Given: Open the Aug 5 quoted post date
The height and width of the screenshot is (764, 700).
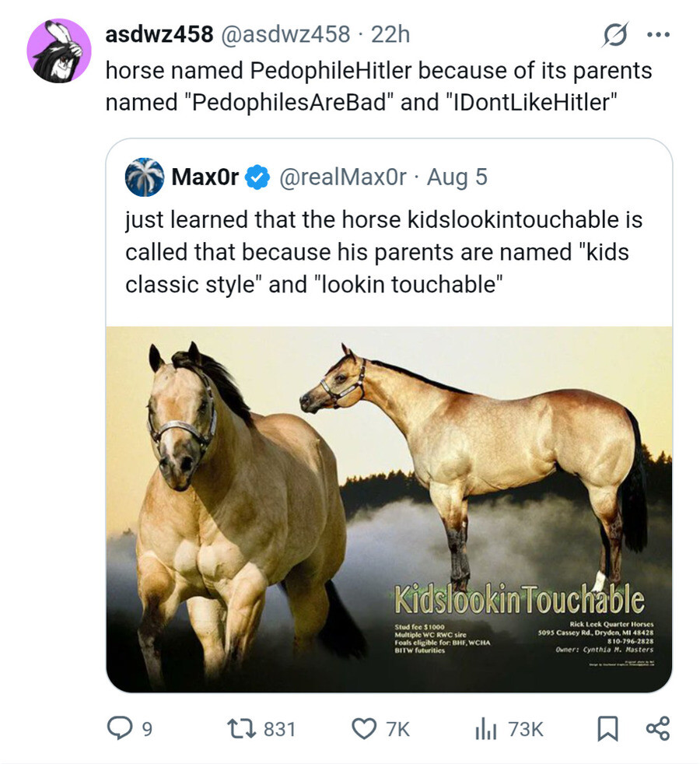Looking at the screenshot, I should [x=457, y=177].
